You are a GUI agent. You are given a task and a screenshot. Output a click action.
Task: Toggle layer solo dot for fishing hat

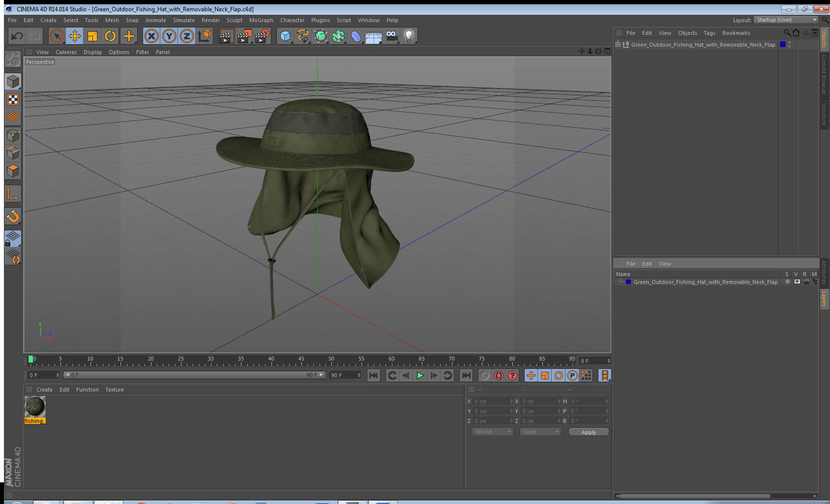click(788, 282)
